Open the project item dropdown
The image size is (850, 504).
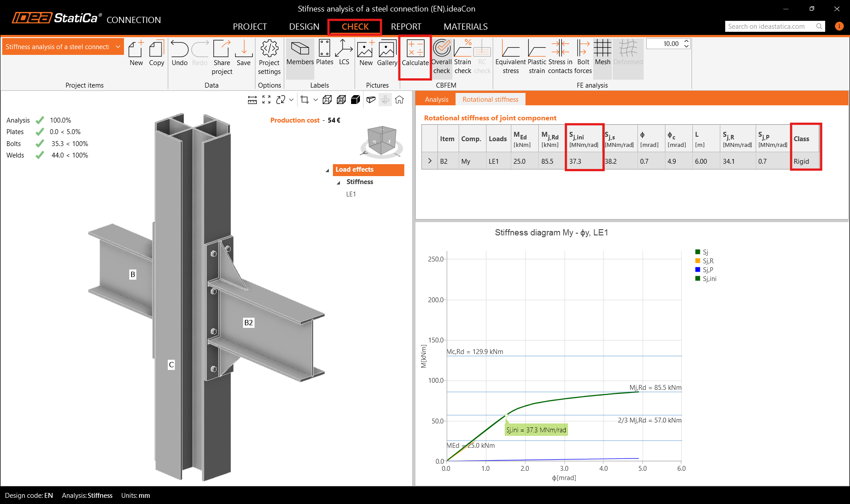(118, 47)
